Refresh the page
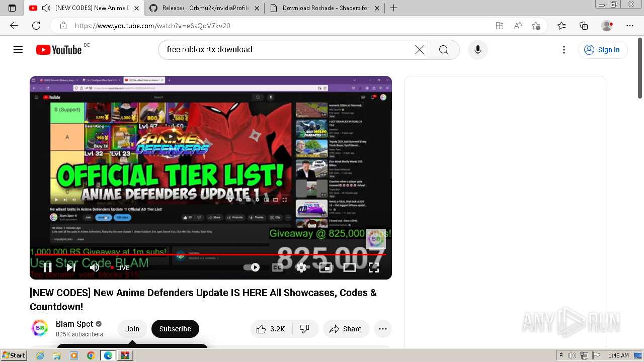 coord(36,26)
